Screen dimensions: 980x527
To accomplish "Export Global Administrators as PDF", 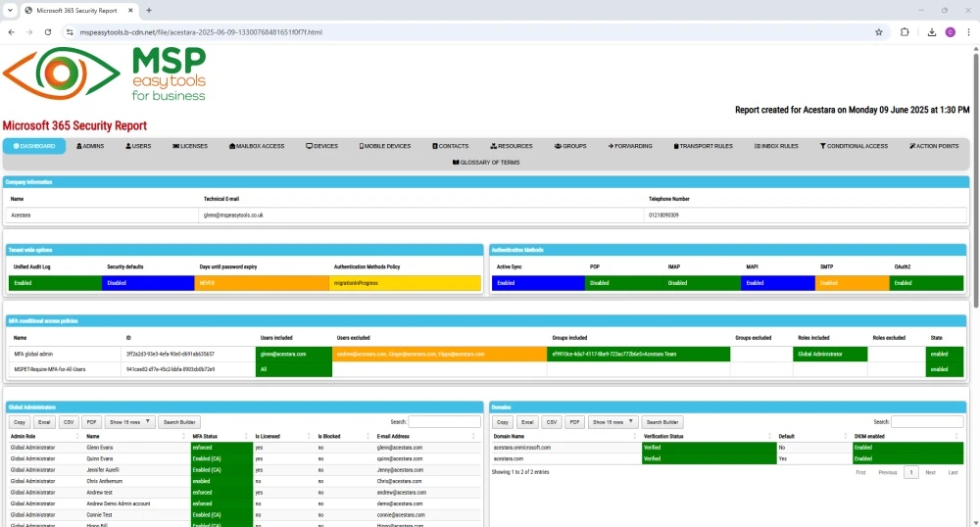I will pos(91,422).
